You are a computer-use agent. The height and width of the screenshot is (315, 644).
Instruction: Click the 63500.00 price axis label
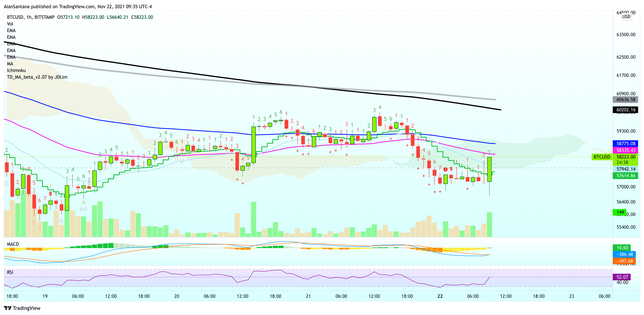tap(626, 35)
